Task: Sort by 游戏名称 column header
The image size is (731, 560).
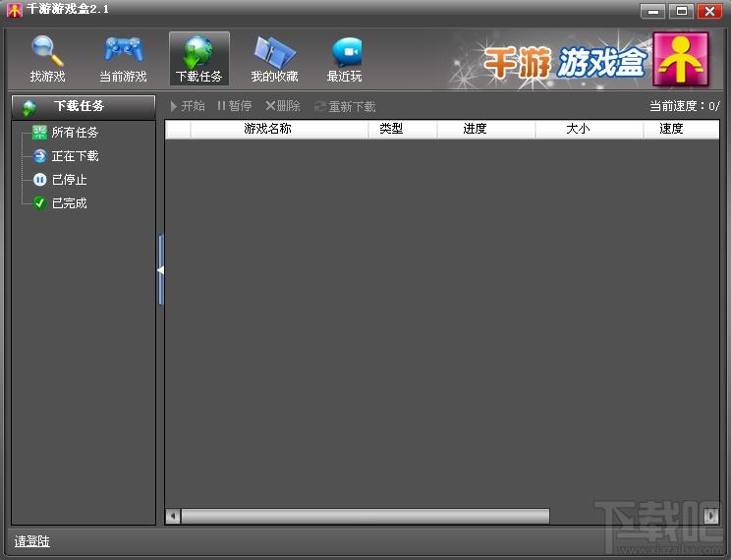Action: tap(267, 129)
